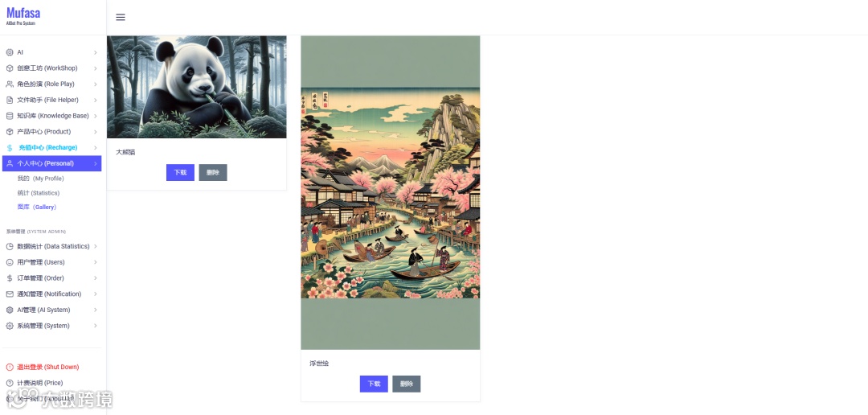Image resolution: width=868 pixels, height=415 pixels.
Task: Delete the ukiyo-e image
Action: pos(407,384)
